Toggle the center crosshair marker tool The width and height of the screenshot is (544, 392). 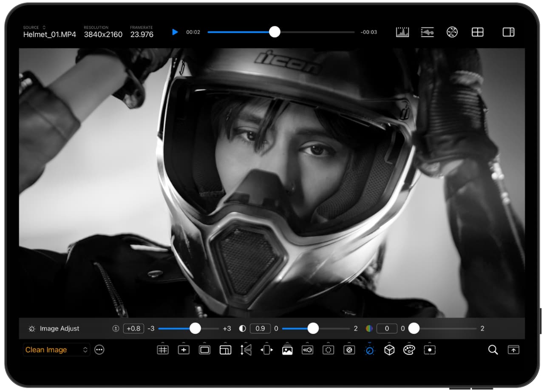tap(184, 349)
